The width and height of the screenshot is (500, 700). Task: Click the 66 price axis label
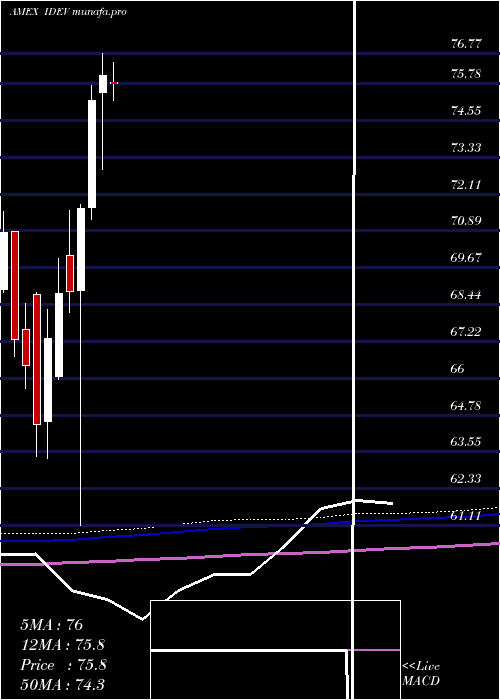point(458,368)
